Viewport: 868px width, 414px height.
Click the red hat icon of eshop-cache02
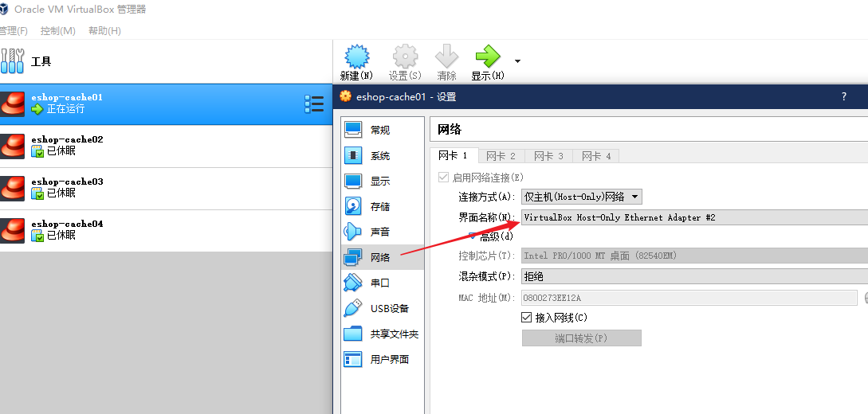point(12,146)
